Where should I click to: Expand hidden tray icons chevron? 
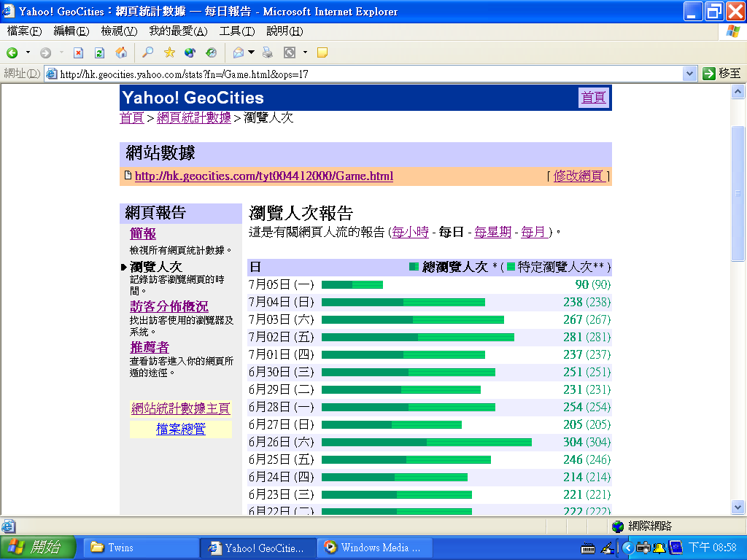click(627, 548)
